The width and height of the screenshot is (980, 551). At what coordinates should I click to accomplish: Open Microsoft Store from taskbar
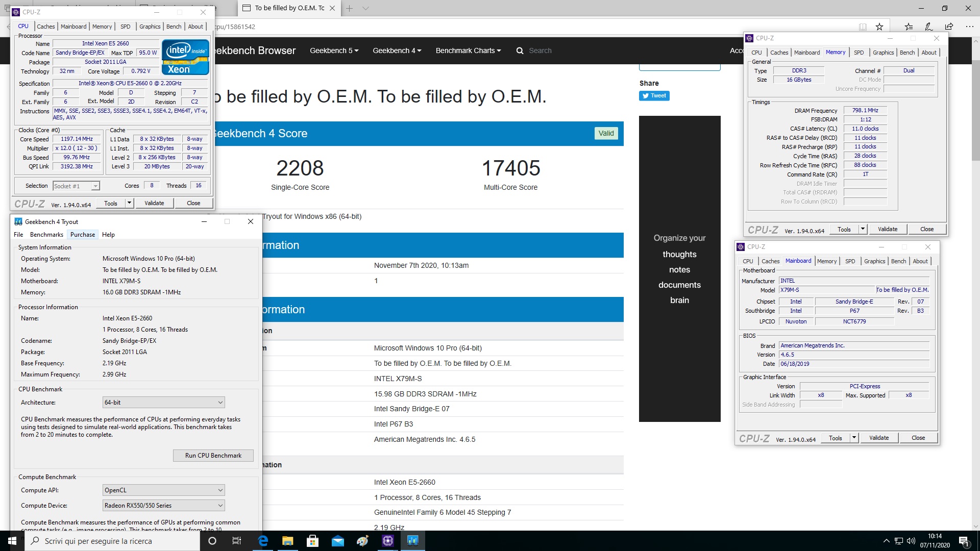[x=313, y=541]
